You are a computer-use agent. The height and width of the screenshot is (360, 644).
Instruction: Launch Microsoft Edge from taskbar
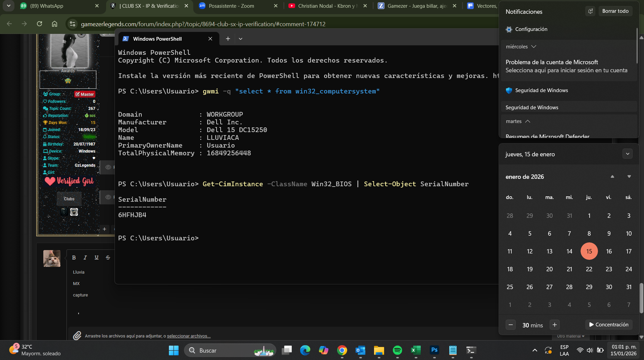click(x=305, y=350)
